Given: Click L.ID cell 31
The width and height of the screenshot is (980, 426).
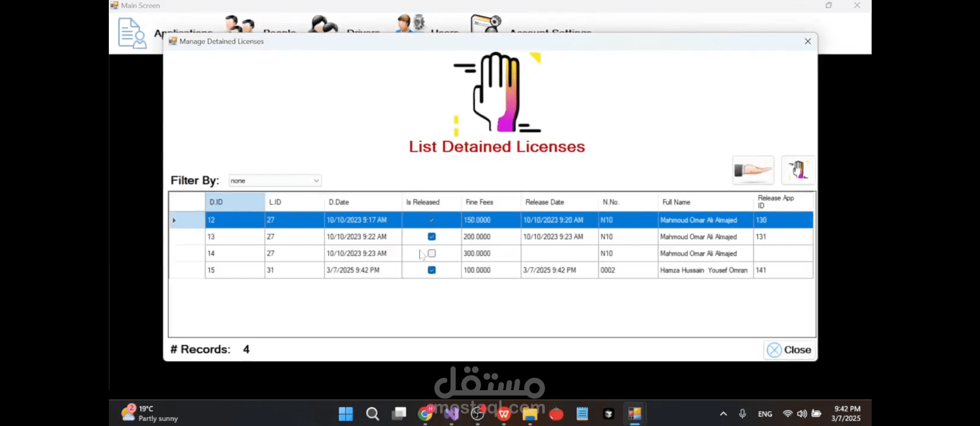Looking at the screenshot, I should pos(294,270).
